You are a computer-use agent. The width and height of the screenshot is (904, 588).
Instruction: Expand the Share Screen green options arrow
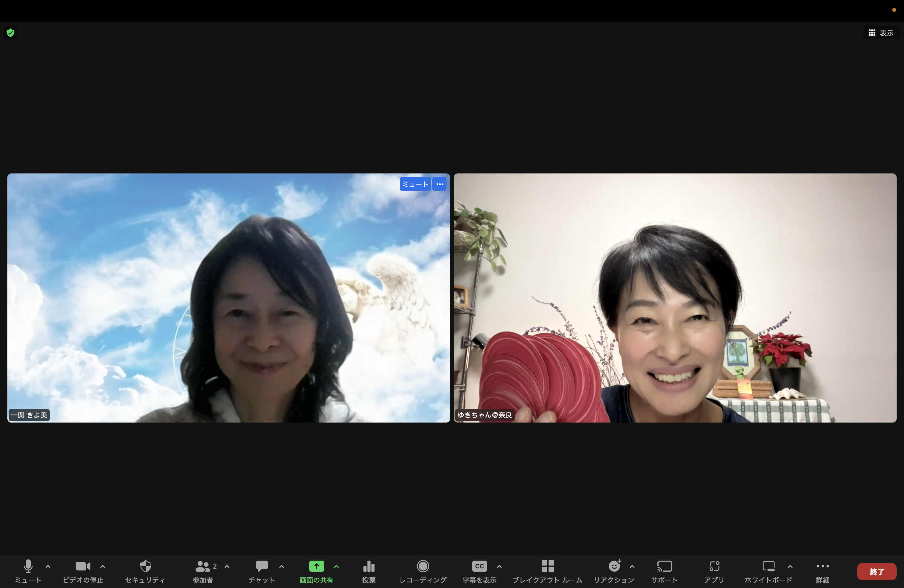(x=336, y=566)
